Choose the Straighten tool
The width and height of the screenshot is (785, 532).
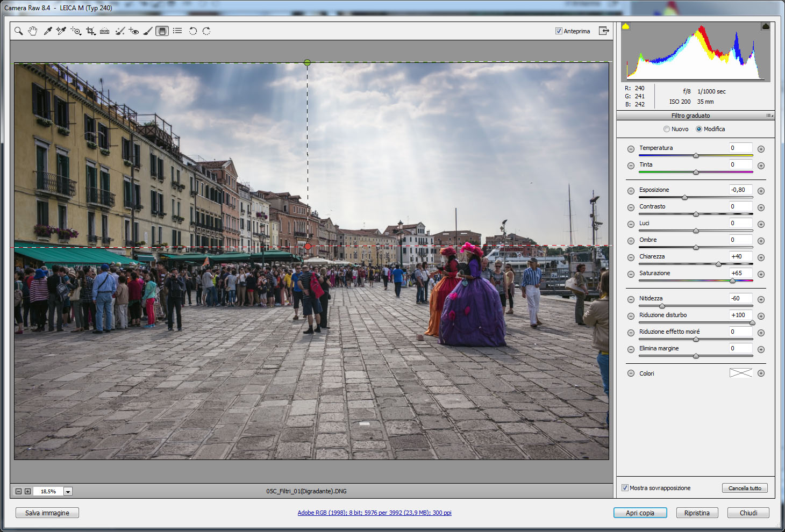(x=105, y=31)
